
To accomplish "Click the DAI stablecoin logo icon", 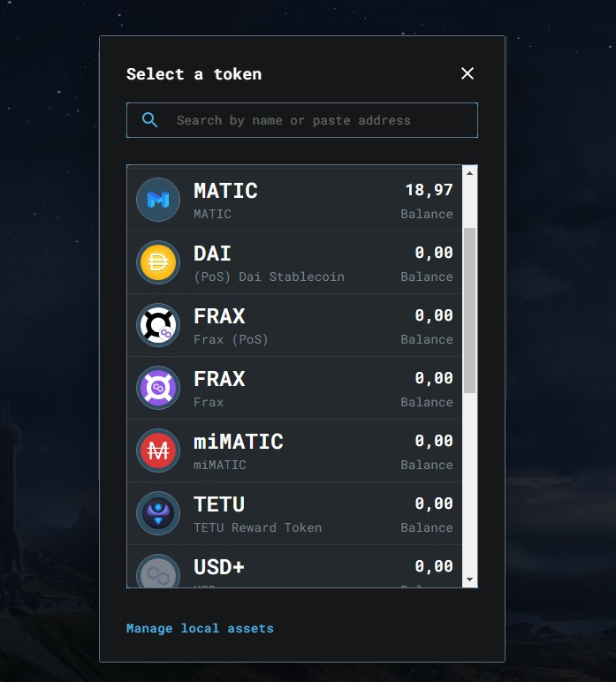I will pyautogui.click(x=158, y=262).
